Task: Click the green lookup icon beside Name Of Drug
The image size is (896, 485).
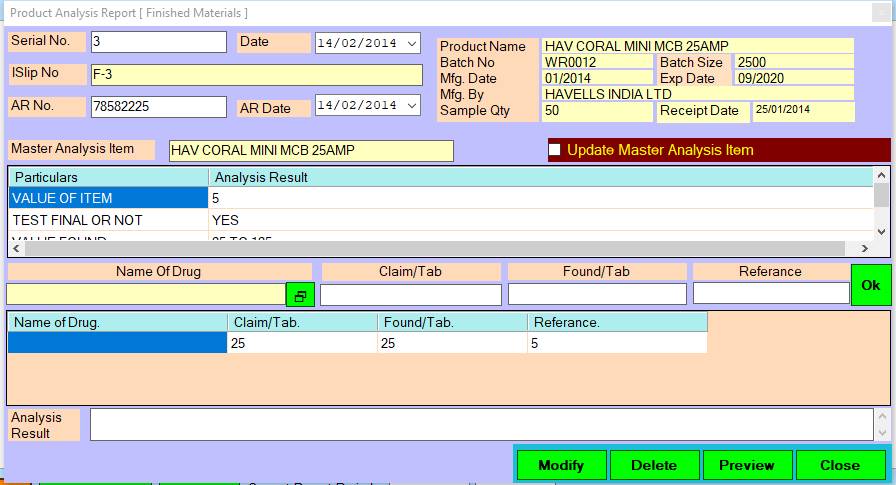Action: click(298, 295)
